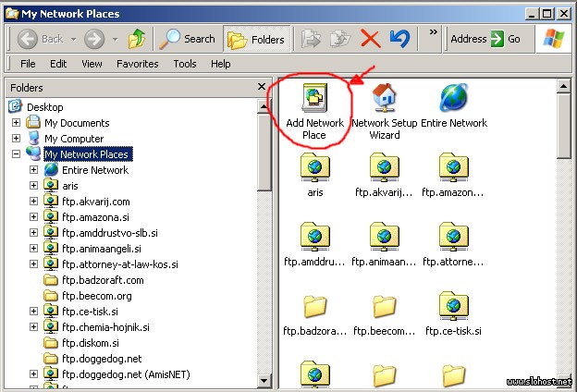Click the My Network Places title bar icon
Screen dimensions: 577x392
12,14
